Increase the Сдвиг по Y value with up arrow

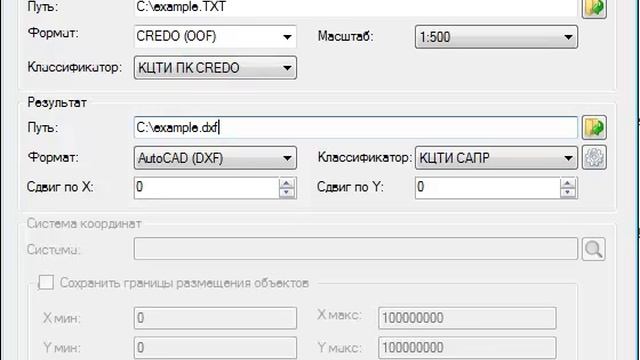tap(568, 183)
